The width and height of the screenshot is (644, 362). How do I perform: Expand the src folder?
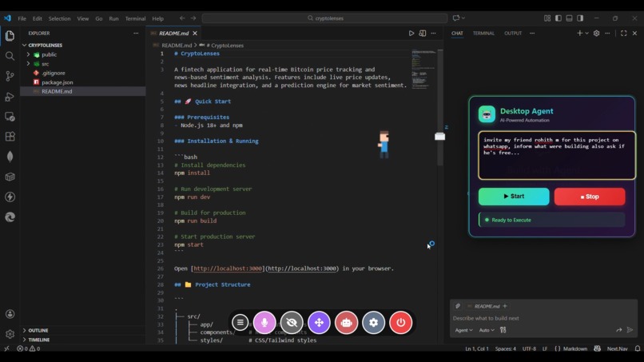pyautogui.click(x=28, y=64)
